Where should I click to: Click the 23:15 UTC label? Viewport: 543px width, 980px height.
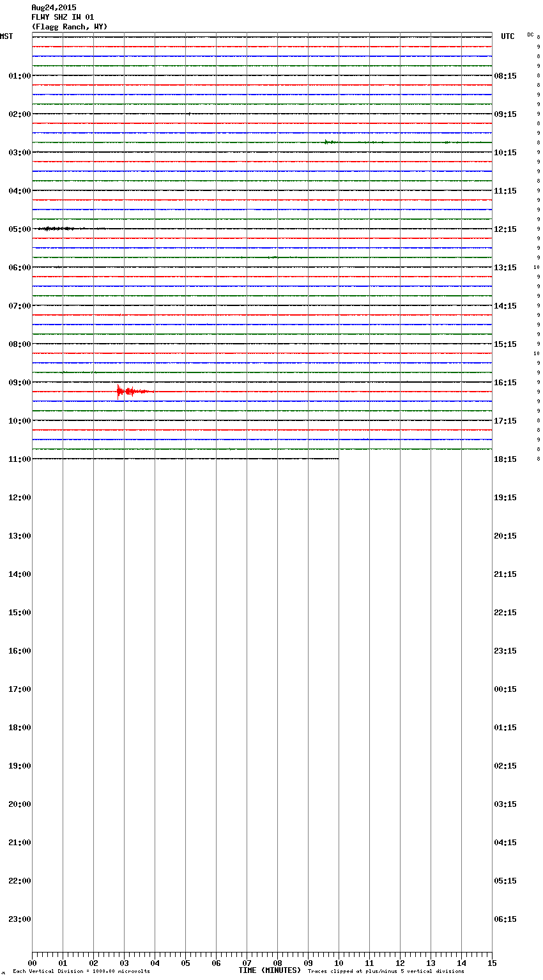(x=505, y=651)
